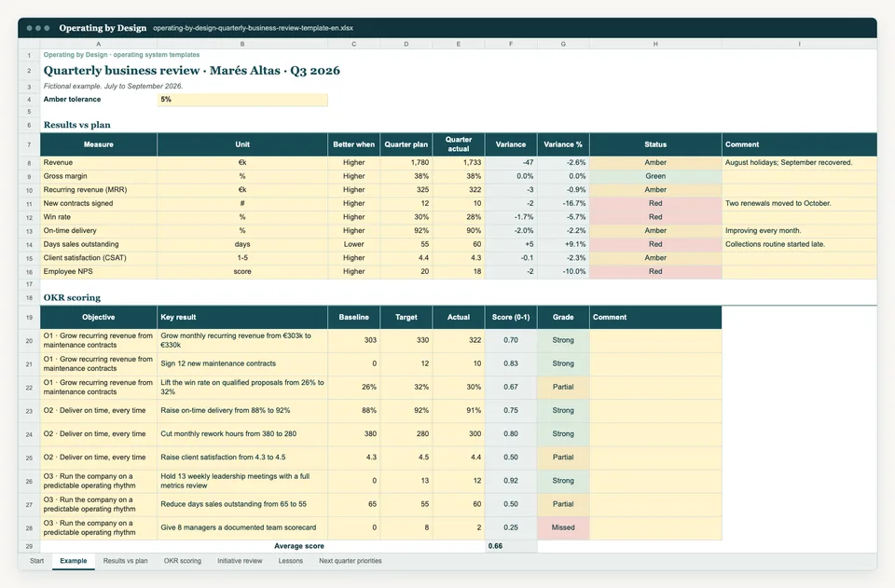Image resolution: width=895 pixels, height=588 pixels.
Task: Click the On-time delivery measure cell
Action: pyautogui.click(x=99, y=231)
